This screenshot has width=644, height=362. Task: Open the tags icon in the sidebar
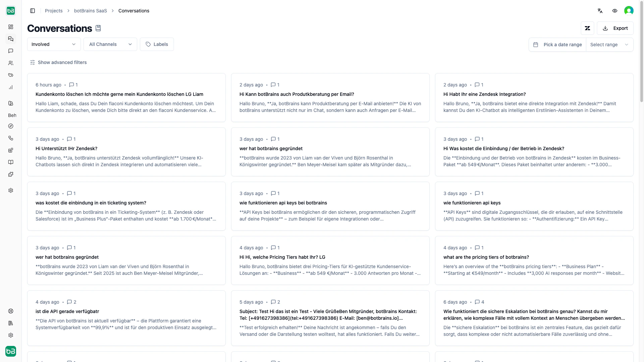point(11,75)
